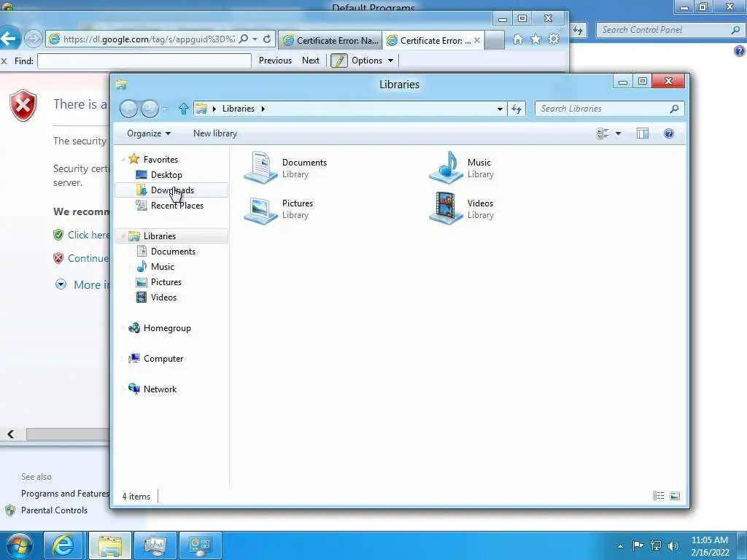Click Search Control Panel field
This screenshot has width=747, height=560.
coord(670,30)
